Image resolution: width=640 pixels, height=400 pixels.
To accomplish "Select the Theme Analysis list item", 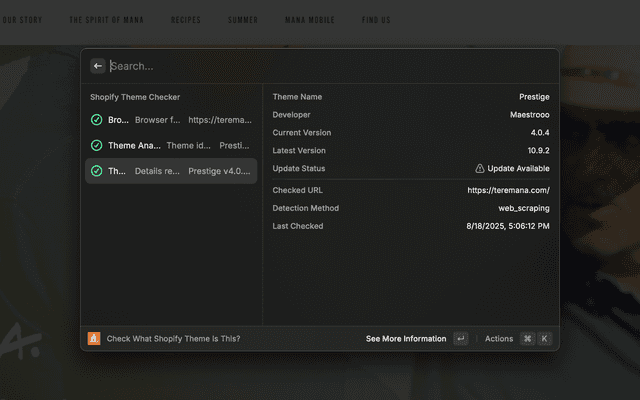I will (170, 145).
